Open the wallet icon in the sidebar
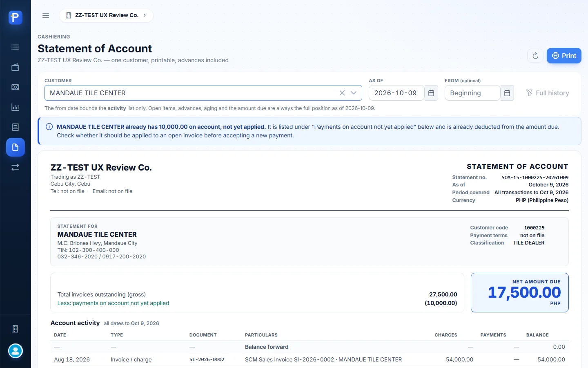 coord(16,67)
